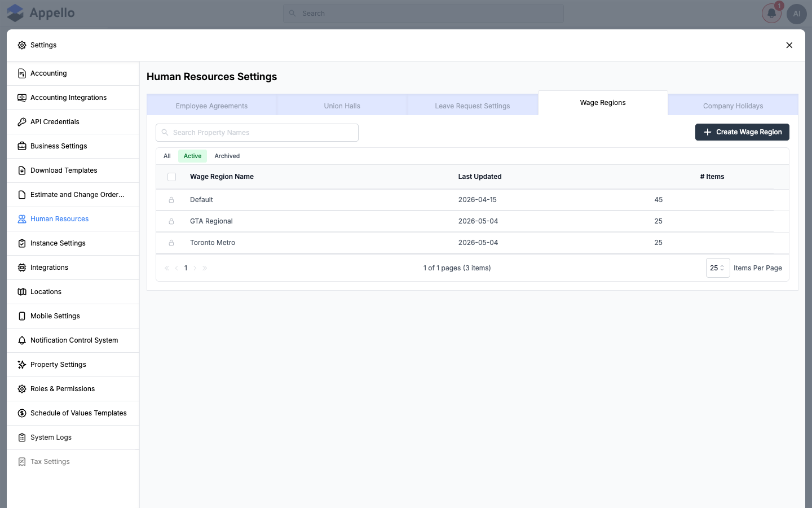Click the Property Settings sparkle icon

pyautogui.click(x=22, y=365)
